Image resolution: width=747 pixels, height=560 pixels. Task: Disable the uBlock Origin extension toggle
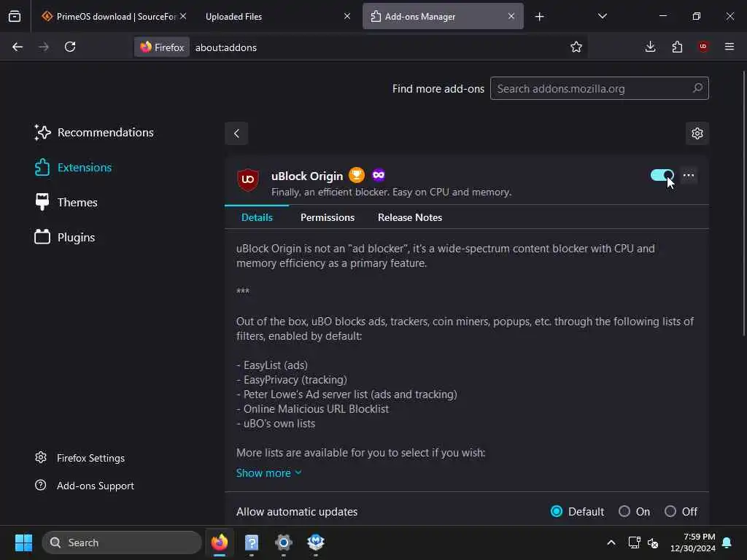point(662,175)
